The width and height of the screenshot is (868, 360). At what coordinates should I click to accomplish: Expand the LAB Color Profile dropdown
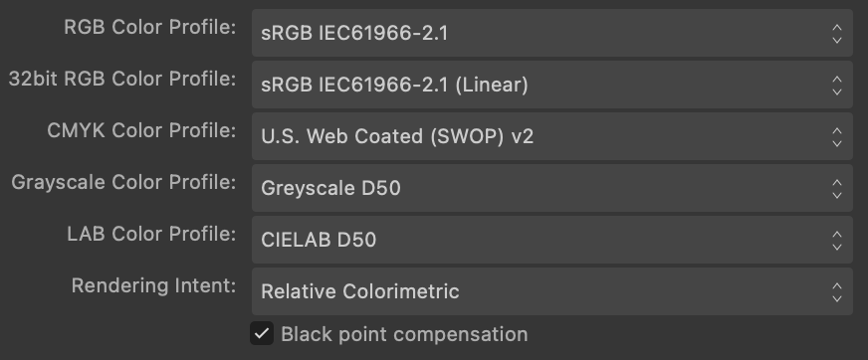point(551,240)
